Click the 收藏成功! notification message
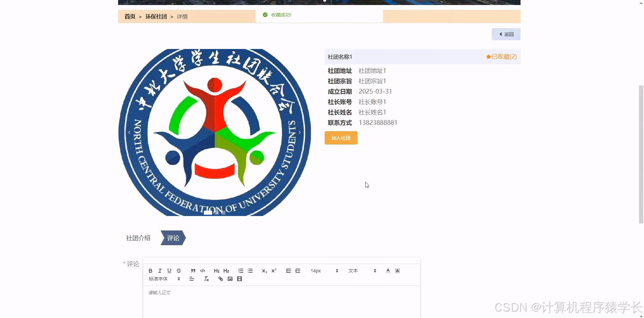Screen dimensions: 644x318 click(x=281, y=15)
